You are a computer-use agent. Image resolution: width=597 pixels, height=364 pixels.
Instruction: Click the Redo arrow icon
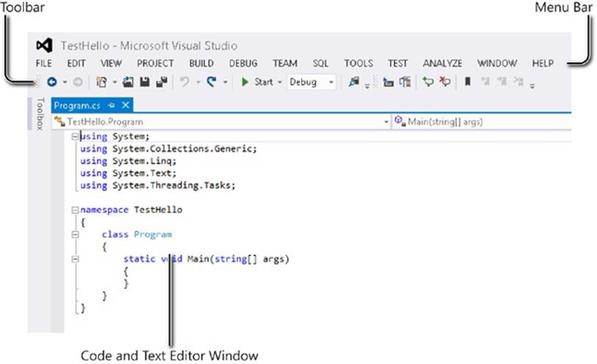(x=211, y=81)
